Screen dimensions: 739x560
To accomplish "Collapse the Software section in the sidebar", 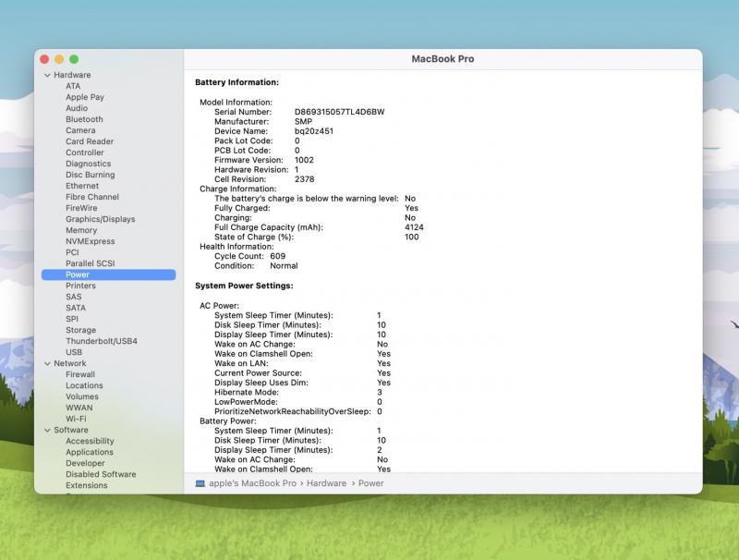I will click(46, 430).
